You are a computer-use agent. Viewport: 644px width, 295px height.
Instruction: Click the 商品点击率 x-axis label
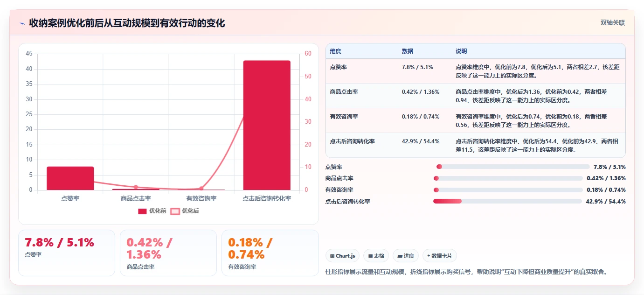point(136,198)
